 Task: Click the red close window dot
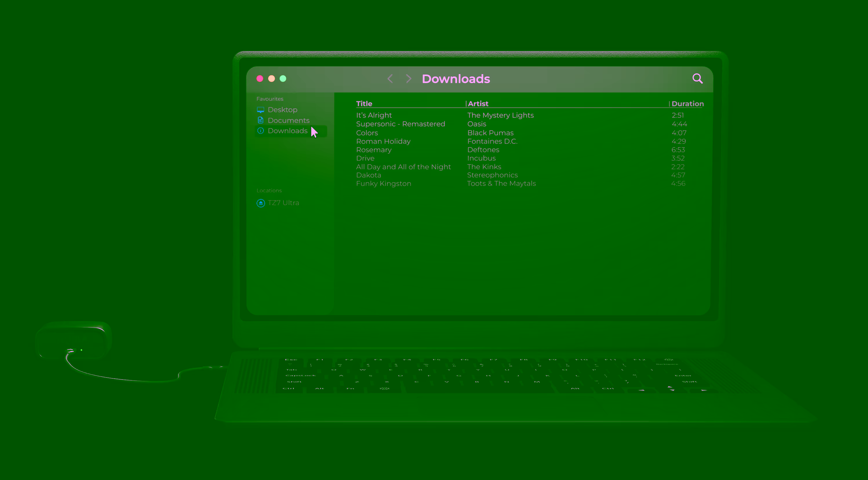(260, 78)
